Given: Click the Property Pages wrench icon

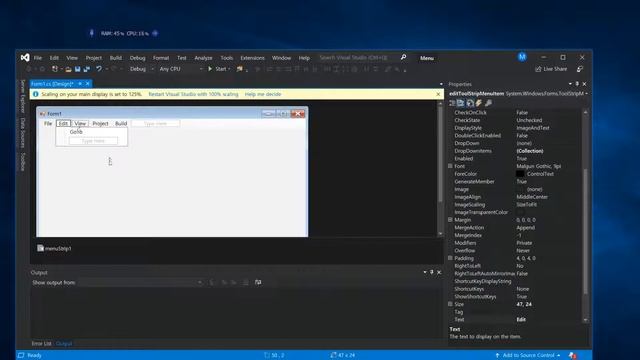Looking at the screenshot, I should click(x=488, y=103).
